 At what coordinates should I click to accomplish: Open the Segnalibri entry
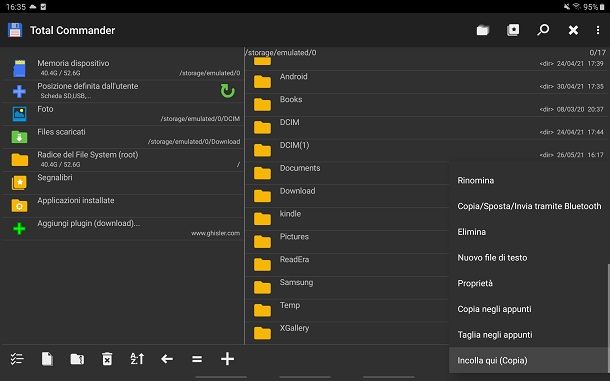pos(122,183)
